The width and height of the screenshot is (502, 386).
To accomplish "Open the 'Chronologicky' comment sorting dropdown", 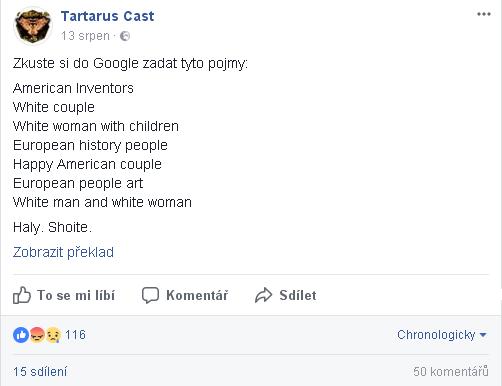I will tap(442, 335).
